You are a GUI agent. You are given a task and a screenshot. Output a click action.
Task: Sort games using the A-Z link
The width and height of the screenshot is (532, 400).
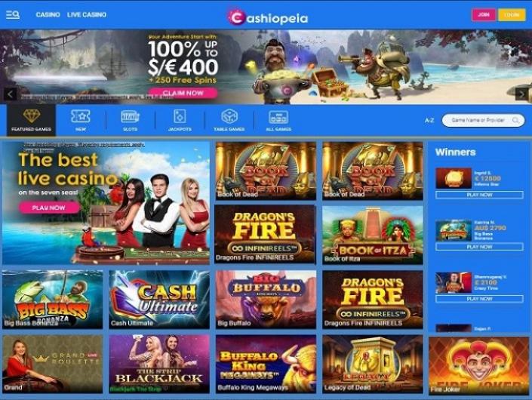429,120
